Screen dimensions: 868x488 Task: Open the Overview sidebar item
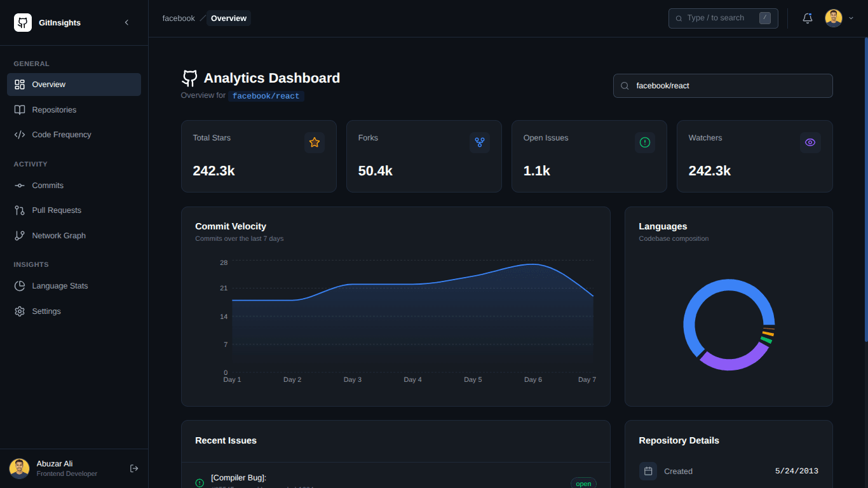(74, 85)
